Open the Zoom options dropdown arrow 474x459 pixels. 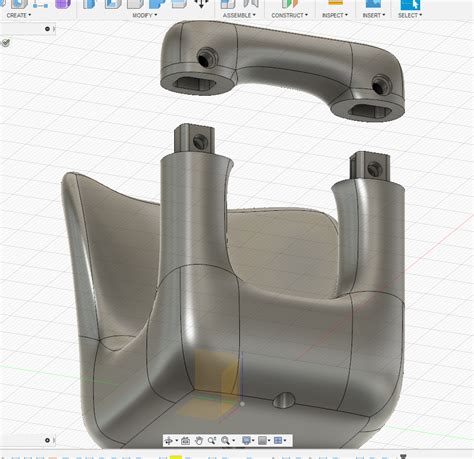(233, 441)
